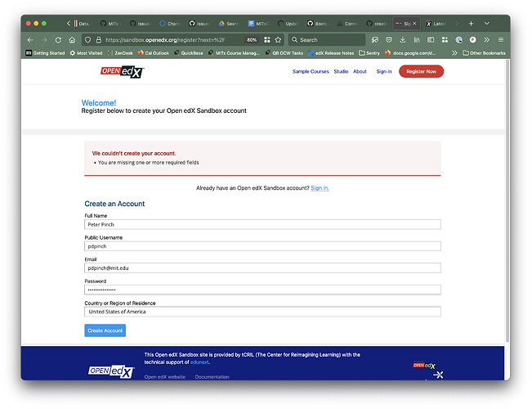
Task: Open the Firefox hamburger menu
Action: tap(501, 40)
